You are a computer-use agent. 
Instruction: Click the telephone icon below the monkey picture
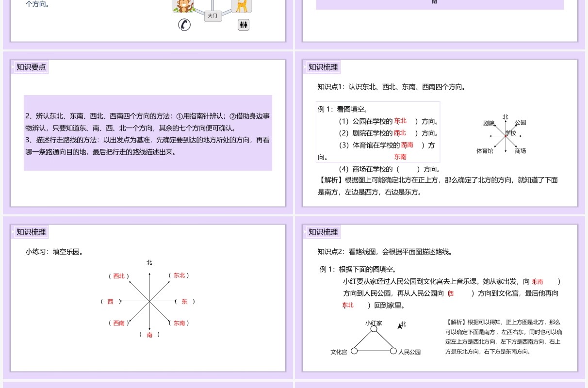[x=184, y=25]
